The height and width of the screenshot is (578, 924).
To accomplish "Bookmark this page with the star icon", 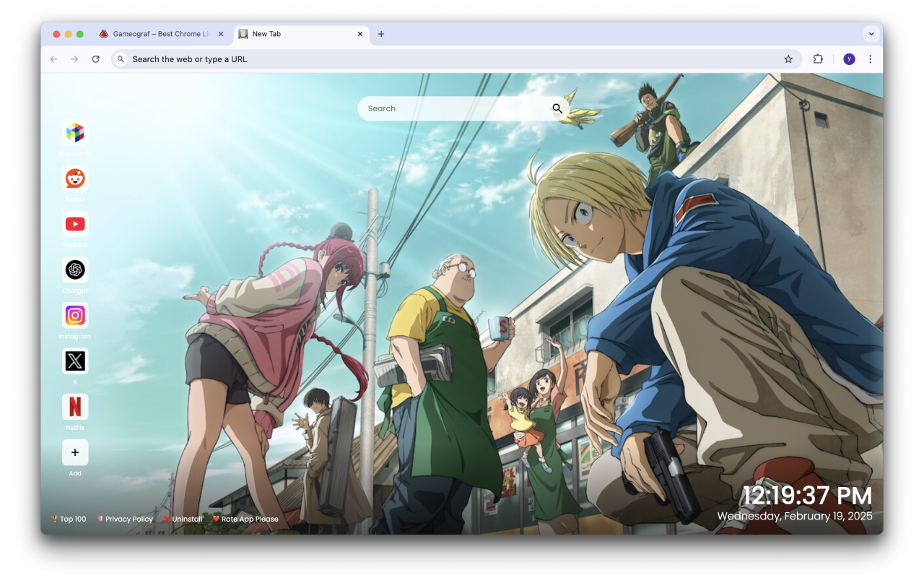I will point(788,59).
